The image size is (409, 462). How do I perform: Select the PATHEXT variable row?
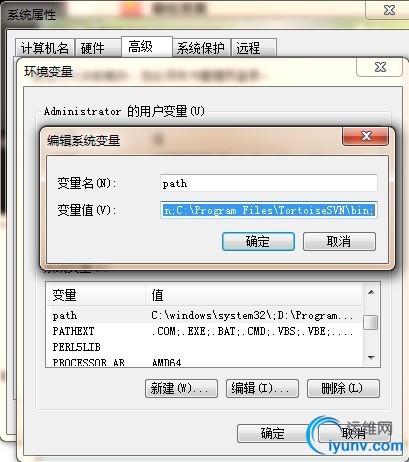(x=204, y=331)
